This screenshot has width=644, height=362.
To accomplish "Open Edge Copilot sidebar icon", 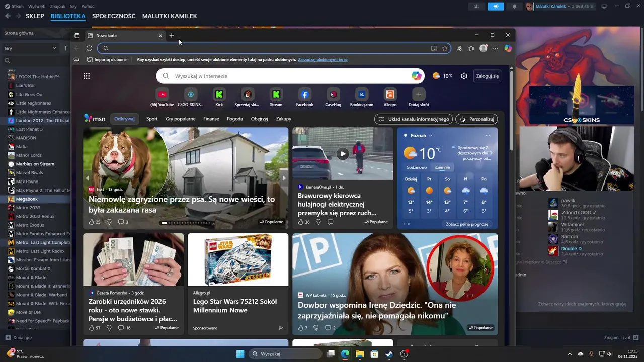I will pos(508,48).
